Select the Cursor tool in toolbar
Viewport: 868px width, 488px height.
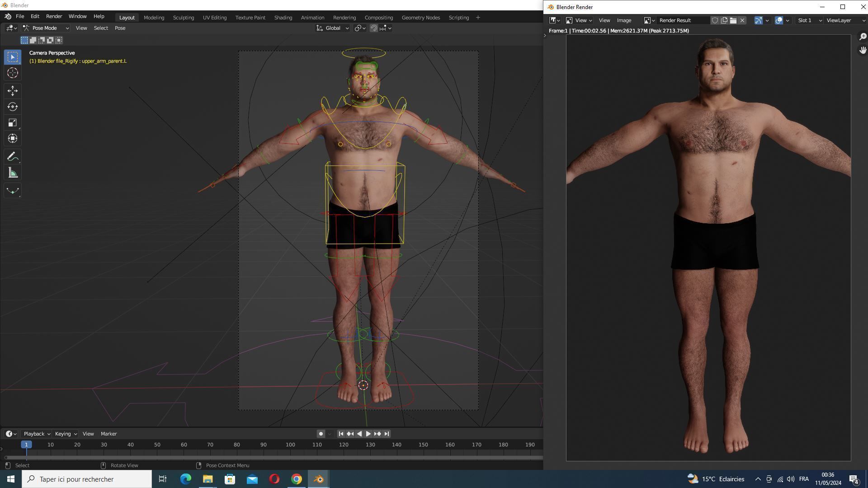[x=12, y=73]
